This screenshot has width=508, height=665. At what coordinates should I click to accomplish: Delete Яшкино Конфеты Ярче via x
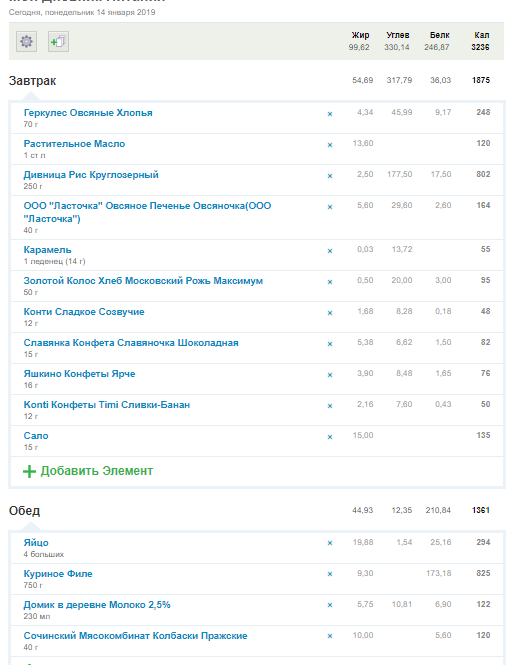click(x=330, y=375)
